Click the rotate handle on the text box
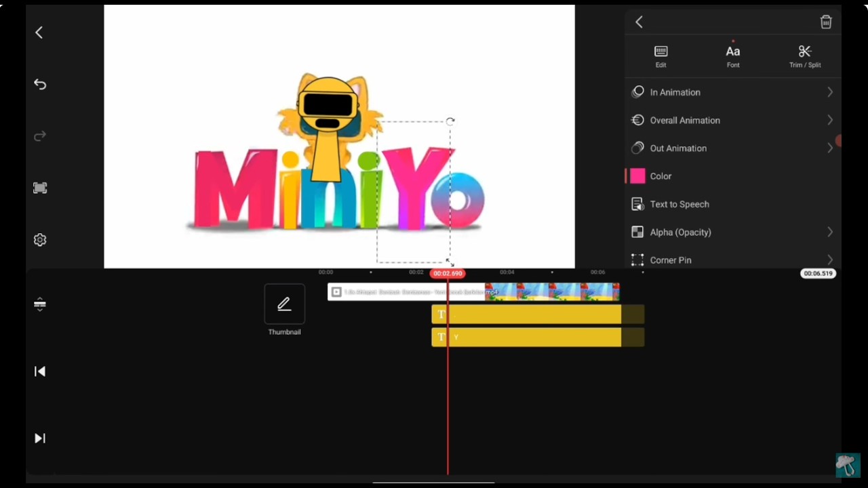This screenshot has height=488, width=868. [450, 122]
